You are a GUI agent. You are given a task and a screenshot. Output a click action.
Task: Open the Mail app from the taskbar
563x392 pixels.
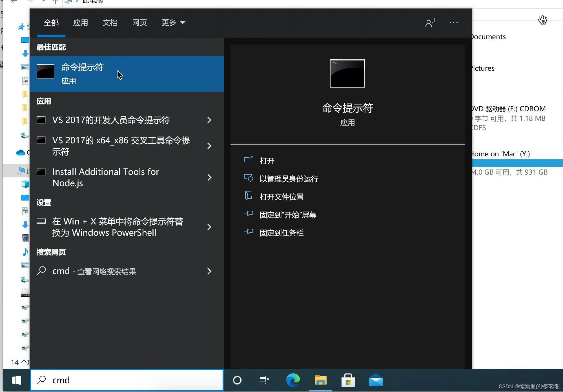pos(376,380)
